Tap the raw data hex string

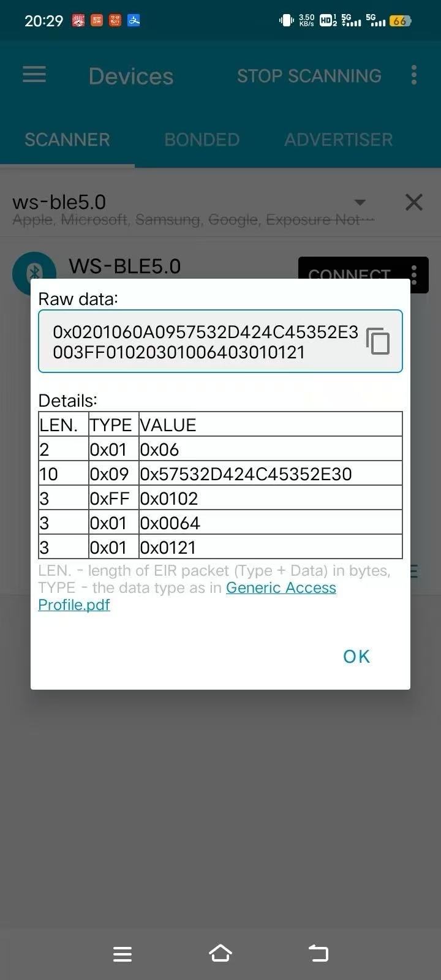pyautogui.click(x=205, y=342)
